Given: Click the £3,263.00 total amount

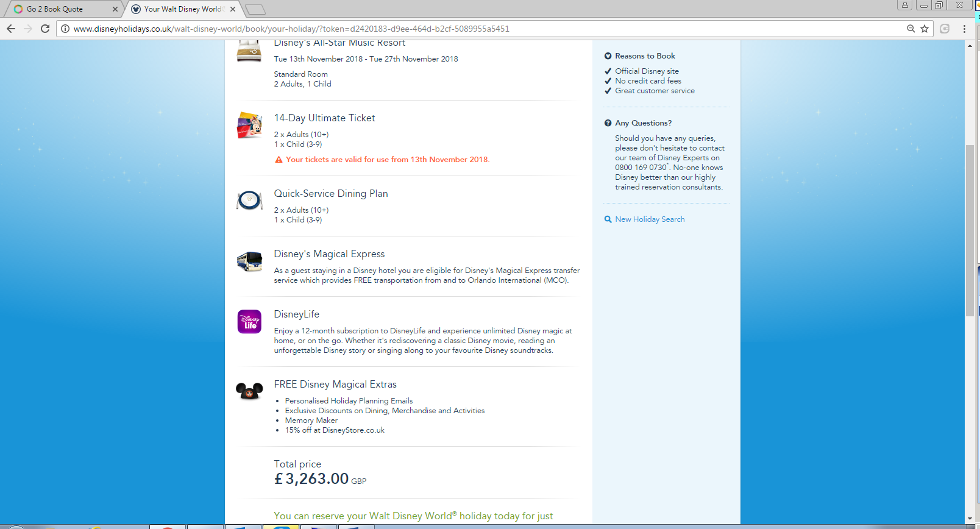Looking at the screenshot, I should coord(311,479).
